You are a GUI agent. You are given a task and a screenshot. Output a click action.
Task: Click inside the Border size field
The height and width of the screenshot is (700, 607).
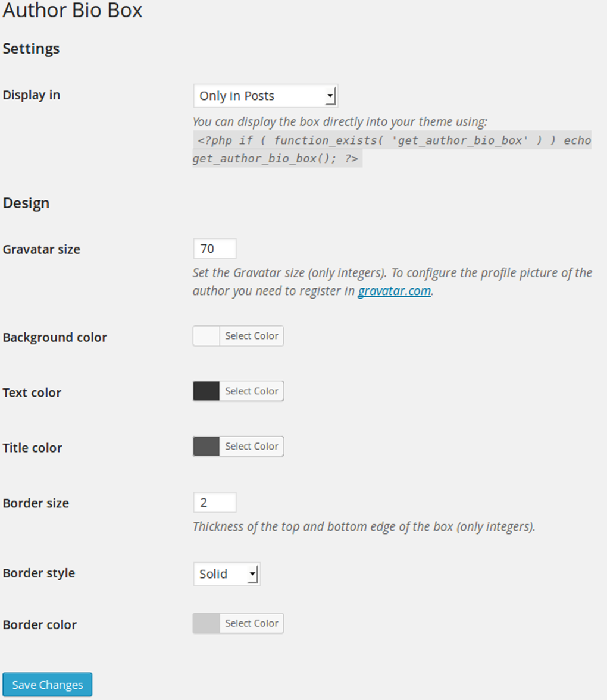point(214,502)
